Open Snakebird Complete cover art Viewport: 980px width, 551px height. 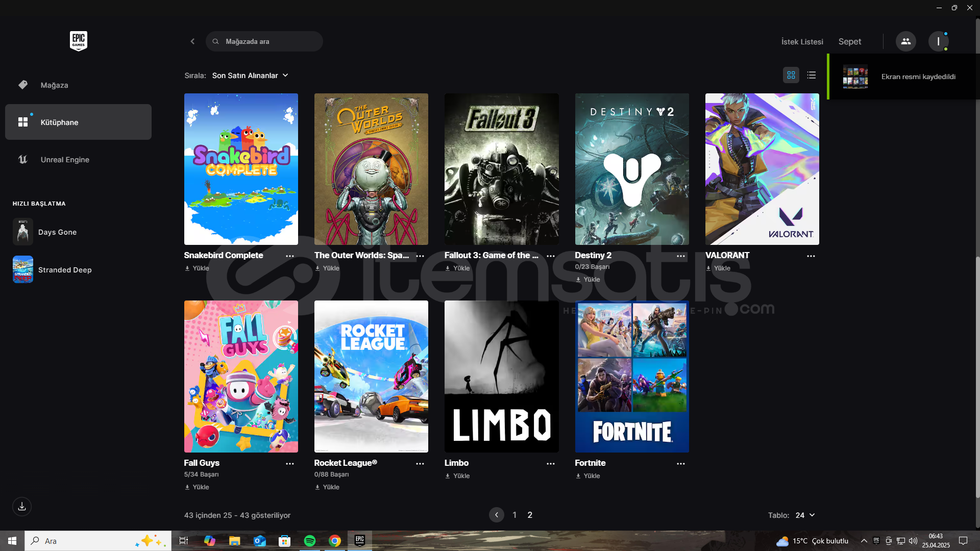(241, 169)
